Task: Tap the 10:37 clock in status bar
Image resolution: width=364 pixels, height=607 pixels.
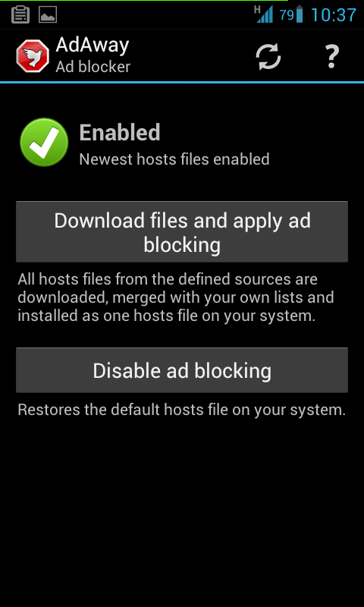Action: (333, 15)
